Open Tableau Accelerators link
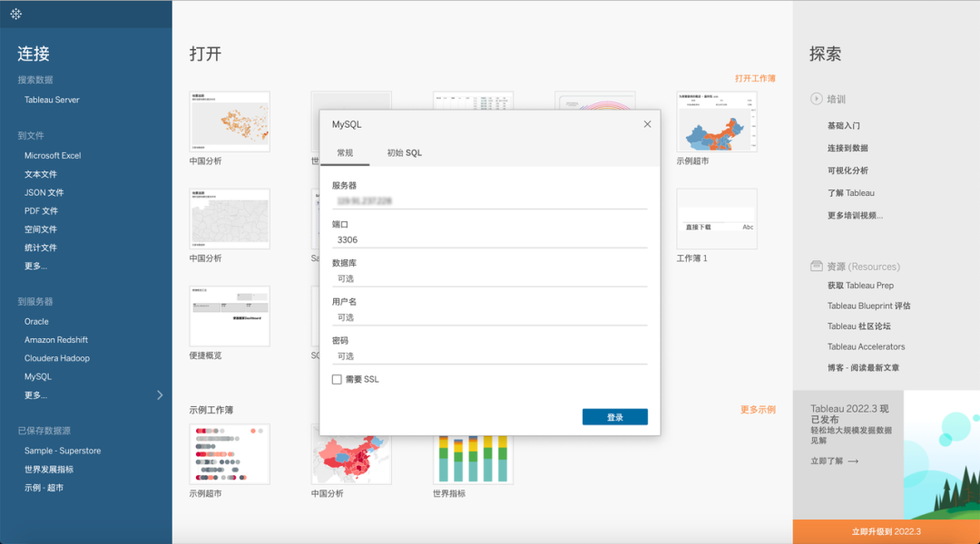Viewport: 980px width, 544px height. [867, 346]
